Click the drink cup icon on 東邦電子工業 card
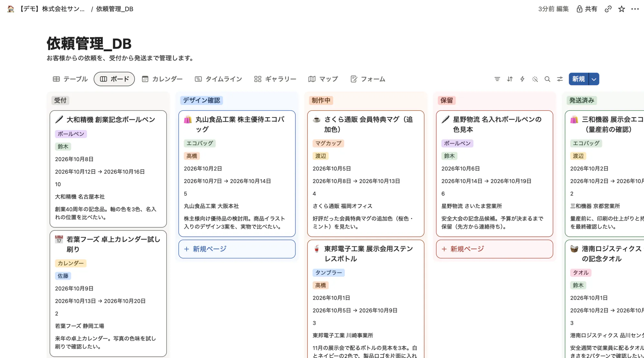 click(317, 249)
